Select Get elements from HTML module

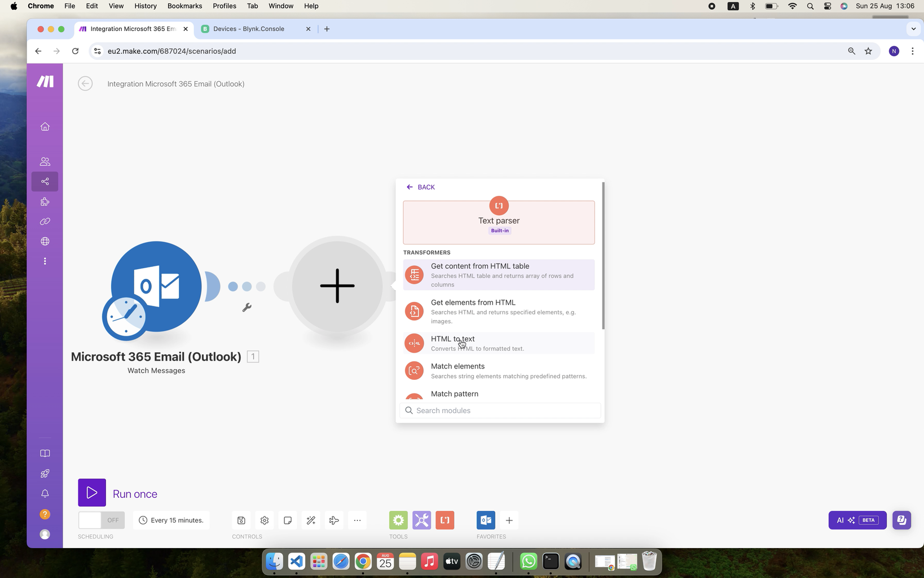coord(499,312)
